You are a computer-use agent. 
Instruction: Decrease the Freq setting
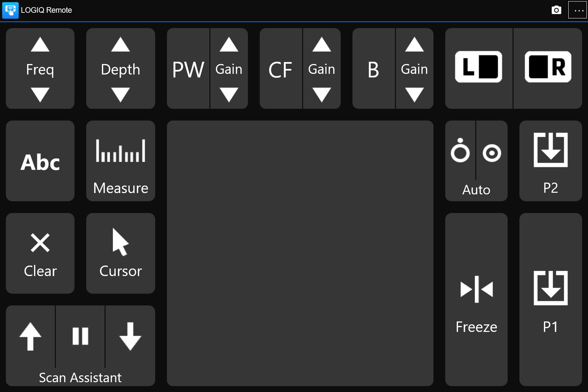coord(40,95)
